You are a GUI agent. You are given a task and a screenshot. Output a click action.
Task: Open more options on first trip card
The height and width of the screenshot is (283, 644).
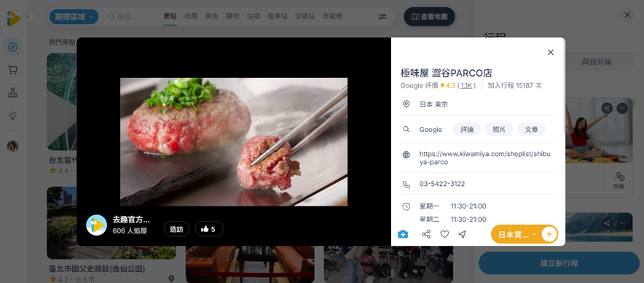click(x=622, y=108)
